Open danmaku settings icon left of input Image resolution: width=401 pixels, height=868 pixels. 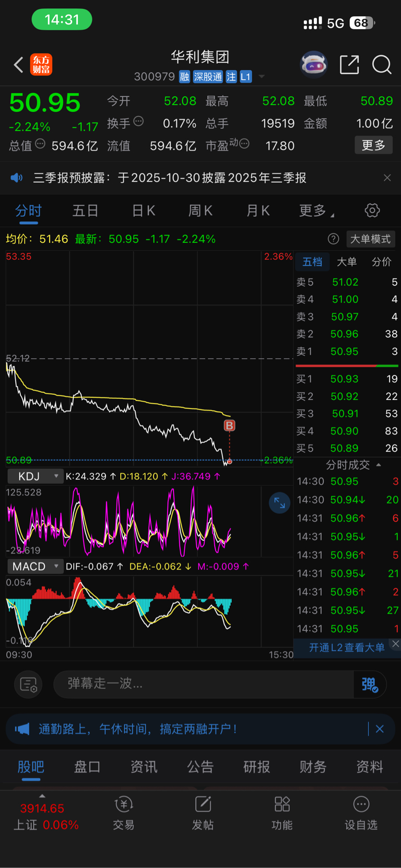click(28, 684)
